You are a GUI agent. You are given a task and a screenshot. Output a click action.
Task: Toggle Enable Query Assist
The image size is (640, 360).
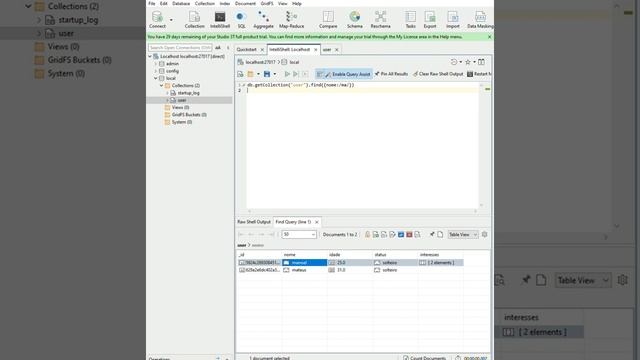(x=344, y=74)
